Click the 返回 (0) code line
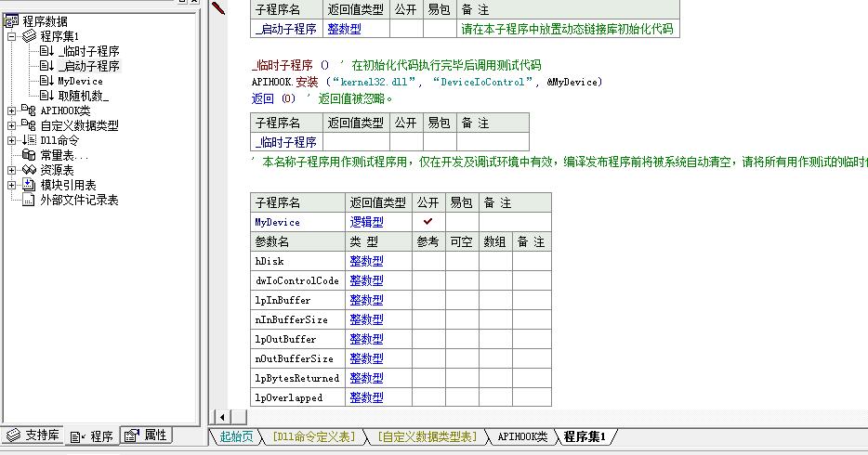 (322, 99)
